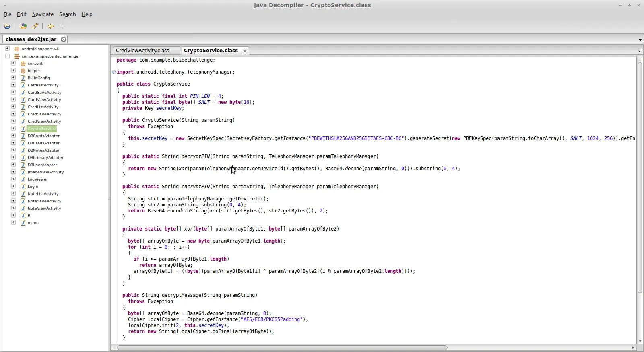Viewport: 644px width, 352px height.
Task: Click the content package icon
Action: pos(23,64)
